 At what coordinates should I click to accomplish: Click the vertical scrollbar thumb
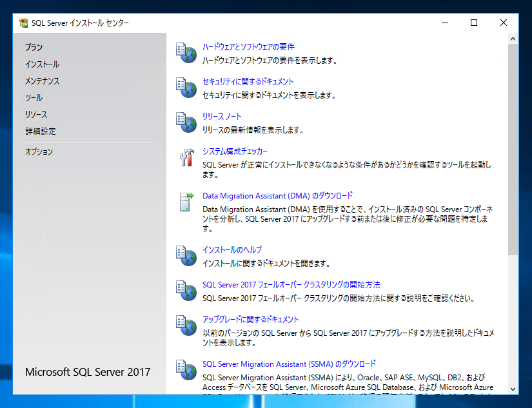coord(513,150)
